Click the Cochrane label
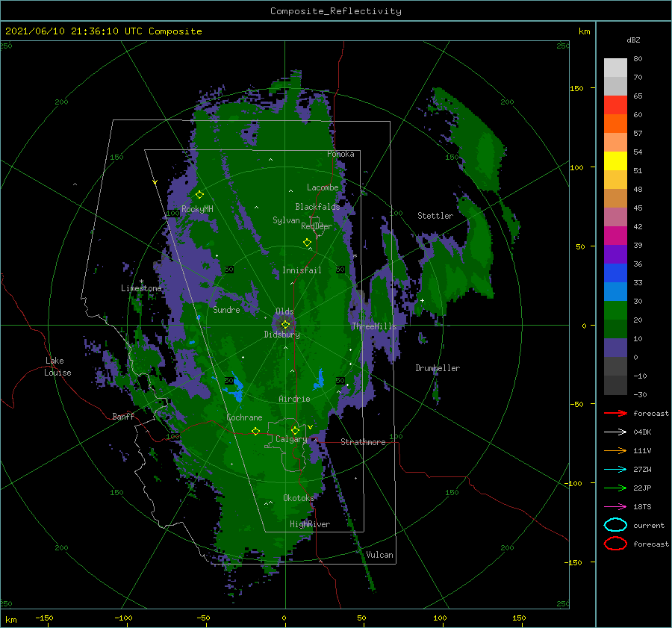Viewport: 672px width, 628px height. point(244,417)
